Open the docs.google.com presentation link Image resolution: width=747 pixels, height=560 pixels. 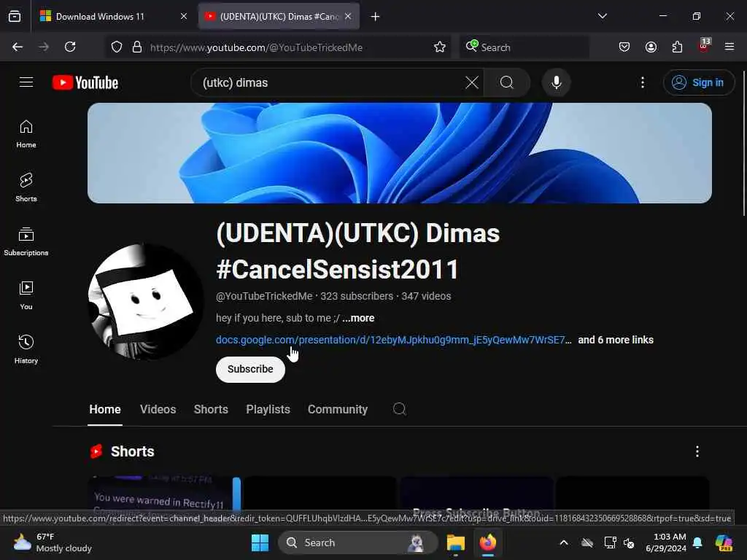(x=393, y=340)
